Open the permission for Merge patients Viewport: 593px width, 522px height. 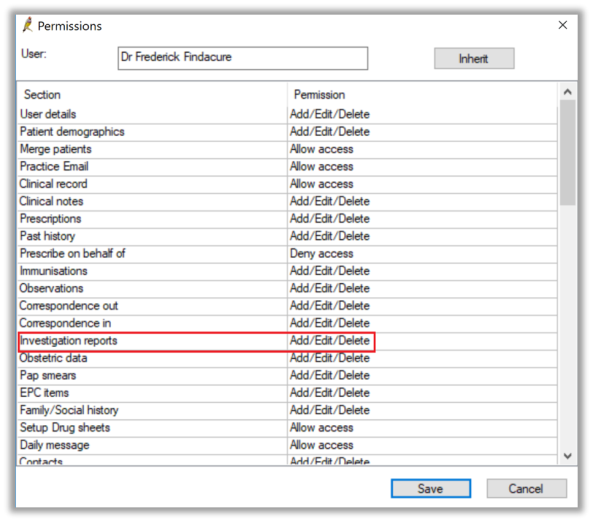pyautogui.click(x=321, y=149)
